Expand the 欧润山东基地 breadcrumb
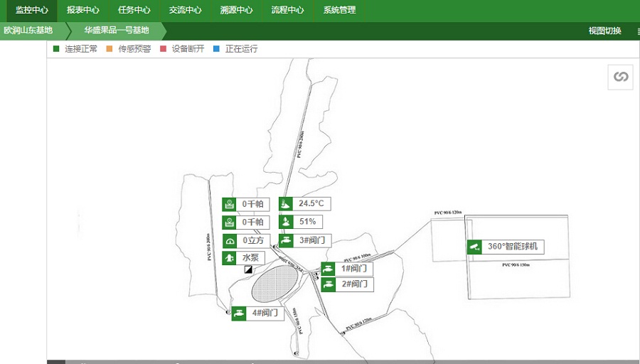This screenshot has height=364, width=640. 28,31
